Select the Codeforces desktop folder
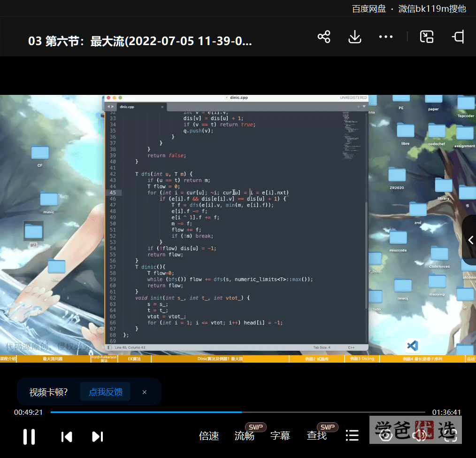 [439, 257]
